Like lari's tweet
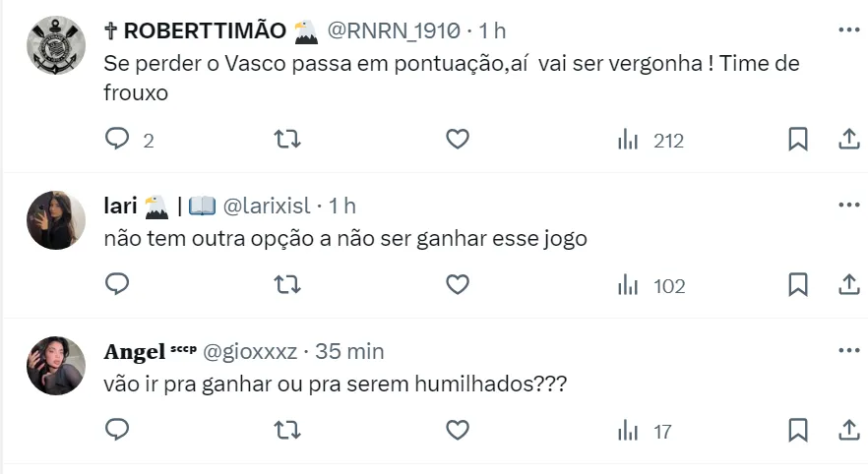The height and width of the screenshot is (474, 868). coord(458,284)
